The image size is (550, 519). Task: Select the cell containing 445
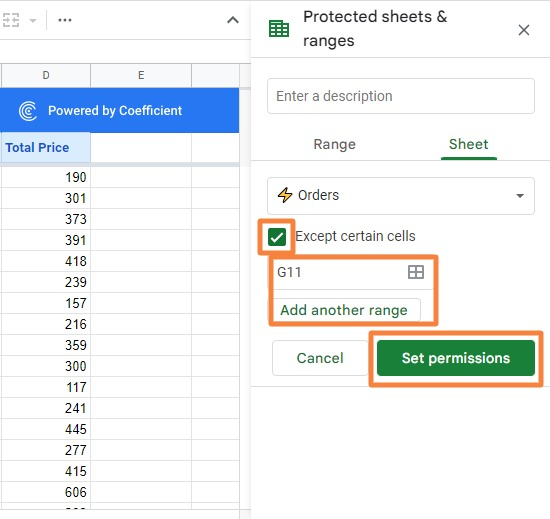46,429
